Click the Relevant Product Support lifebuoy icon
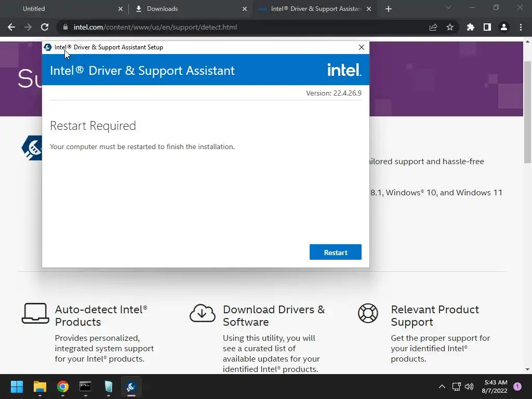This screenshot has width=532, height=399. [368, 313]
